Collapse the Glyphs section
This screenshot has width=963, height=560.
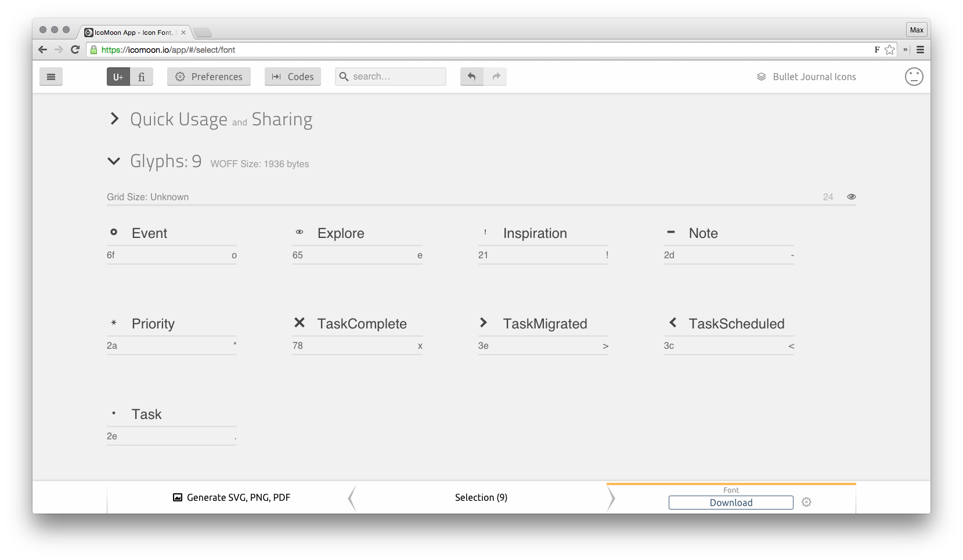[x=114, y=161]
